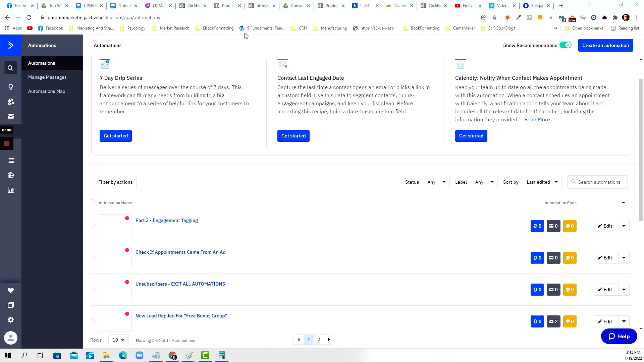Open the Rows per page selector

click(118, 340)
